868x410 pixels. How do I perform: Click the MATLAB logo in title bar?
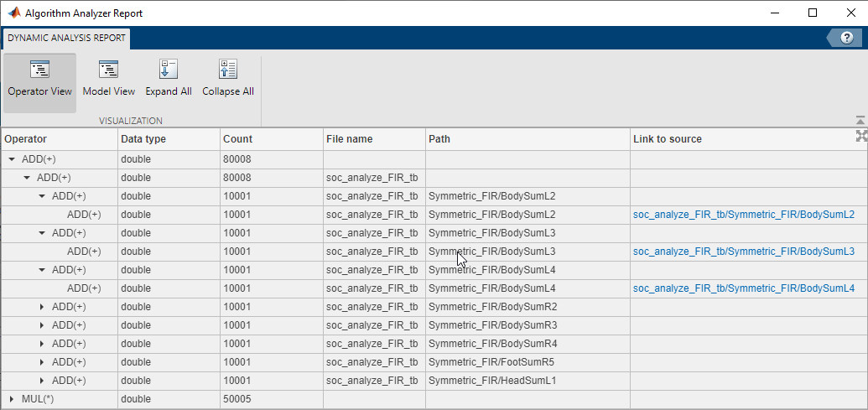coord(13,13)
